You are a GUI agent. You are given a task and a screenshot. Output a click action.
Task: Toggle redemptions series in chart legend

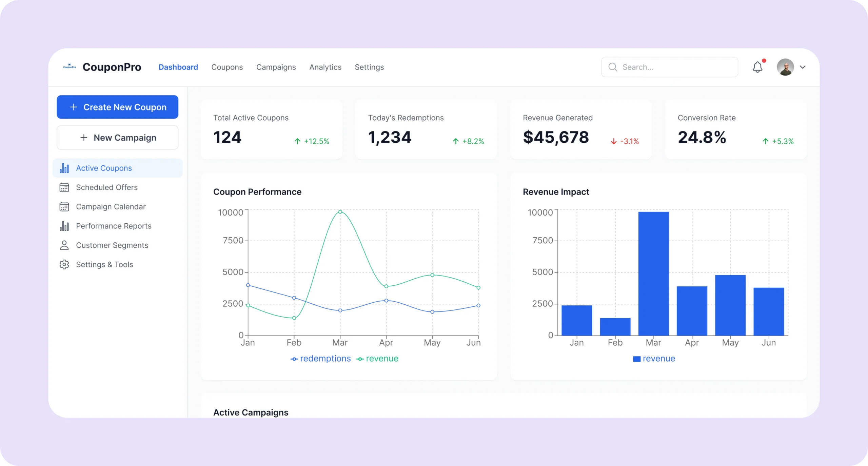[320, 359]
